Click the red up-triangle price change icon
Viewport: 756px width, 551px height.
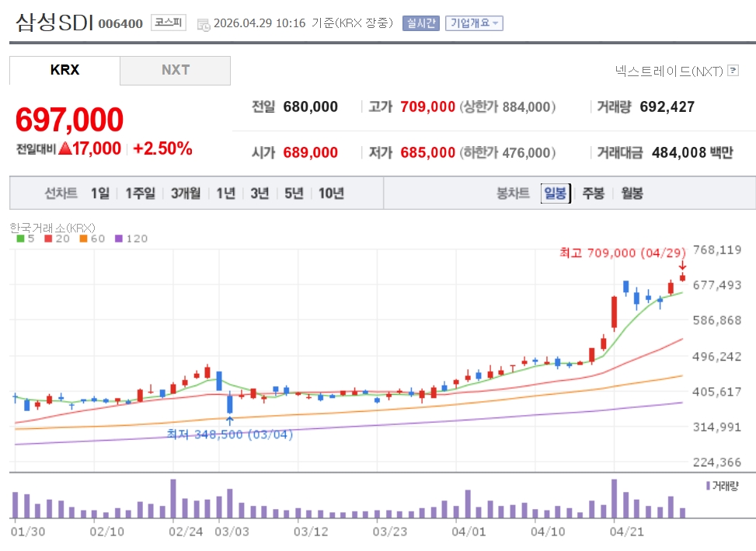pos(64,148)
